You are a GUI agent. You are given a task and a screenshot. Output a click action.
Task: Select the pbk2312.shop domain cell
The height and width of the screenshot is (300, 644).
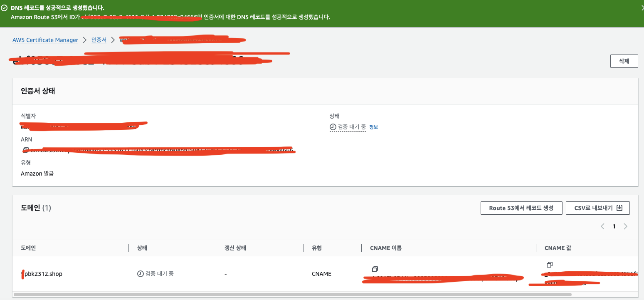point(42,274)
